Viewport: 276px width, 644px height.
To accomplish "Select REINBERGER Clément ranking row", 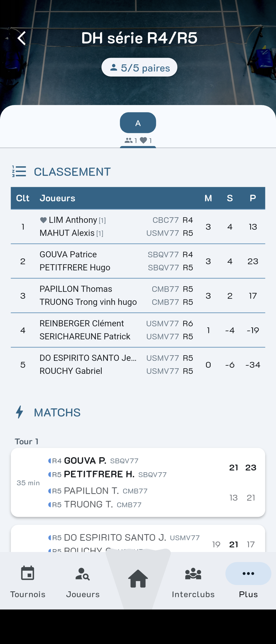I will 138,330.
